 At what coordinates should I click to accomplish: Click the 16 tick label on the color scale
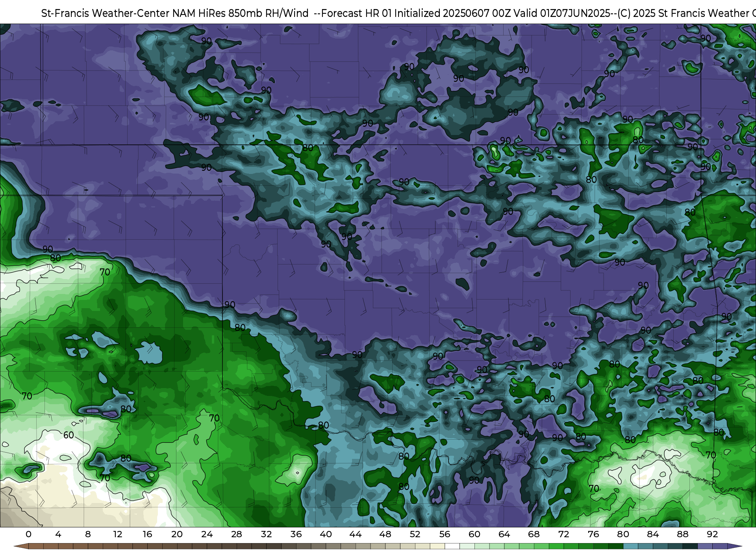147,534
